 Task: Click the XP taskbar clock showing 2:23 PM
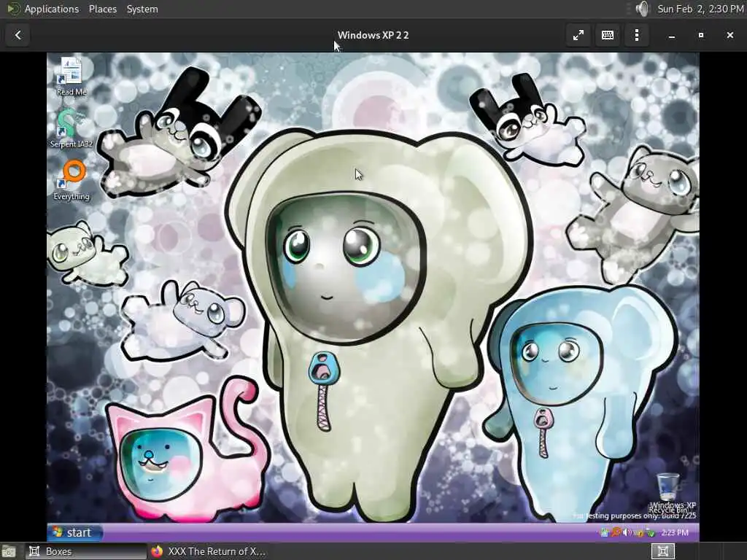point(674,532)
